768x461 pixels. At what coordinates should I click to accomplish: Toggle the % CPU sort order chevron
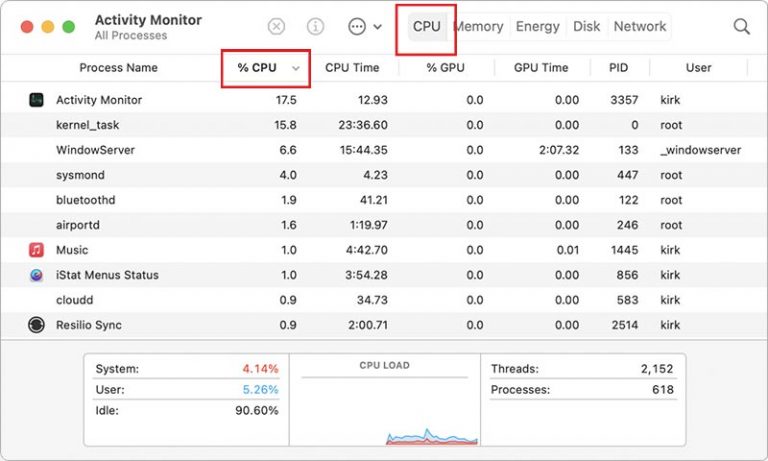pyautogui.click(x=296, y=68)
